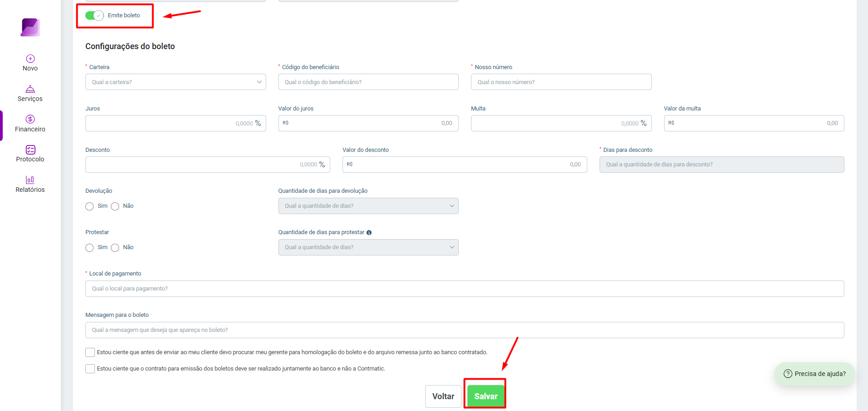Open the Precisa de ajuda? widget

(x=815, y=374)
